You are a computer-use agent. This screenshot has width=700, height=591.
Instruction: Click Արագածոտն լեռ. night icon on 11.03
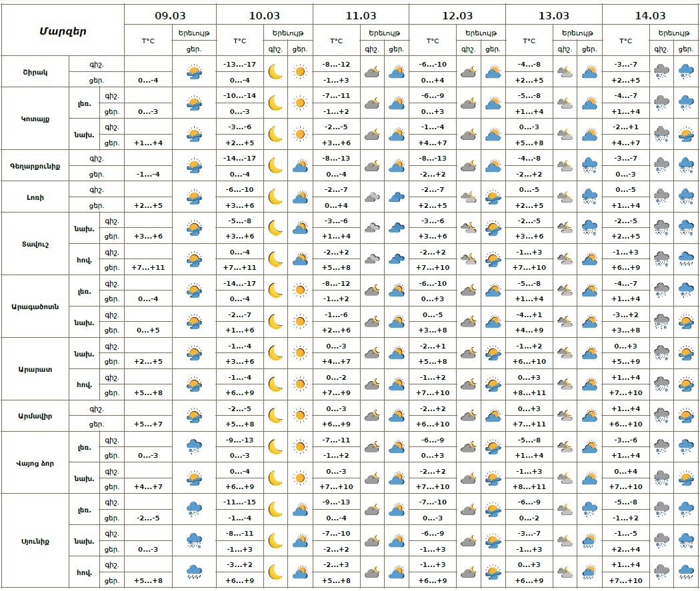(x=372, y=291)
